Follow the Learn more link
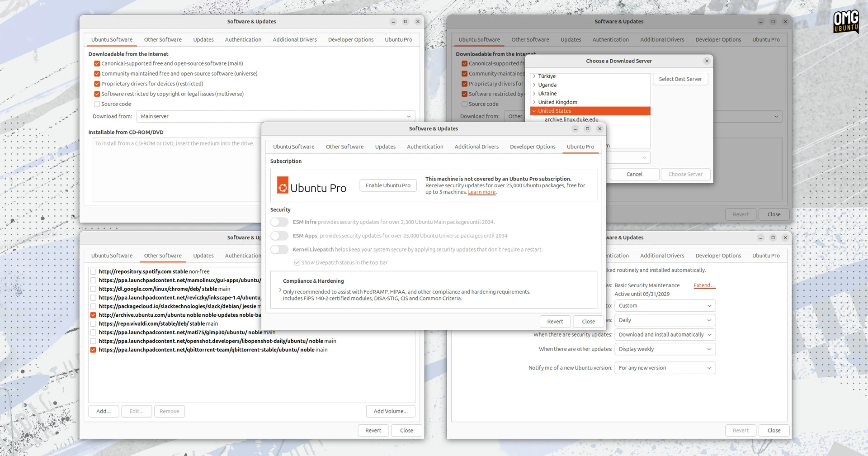The height and width of the screenshot is (456, 868). point(481,192)
